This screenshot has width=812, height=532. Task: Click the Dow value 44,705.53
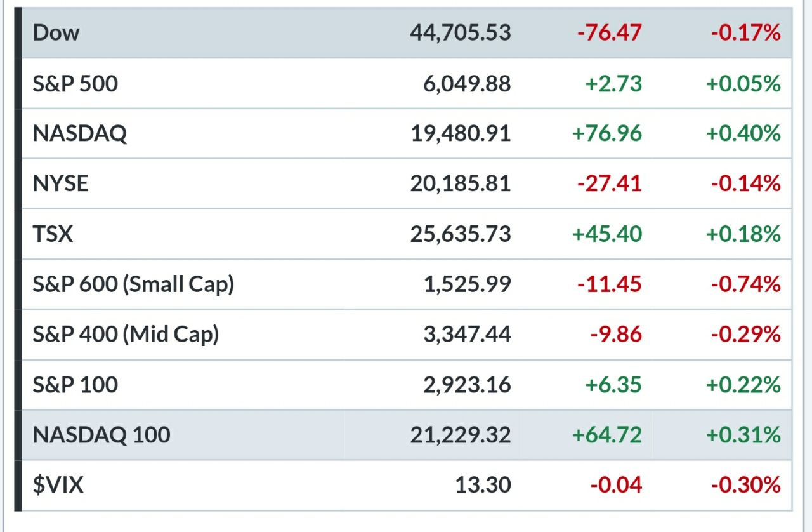[461, 33]
